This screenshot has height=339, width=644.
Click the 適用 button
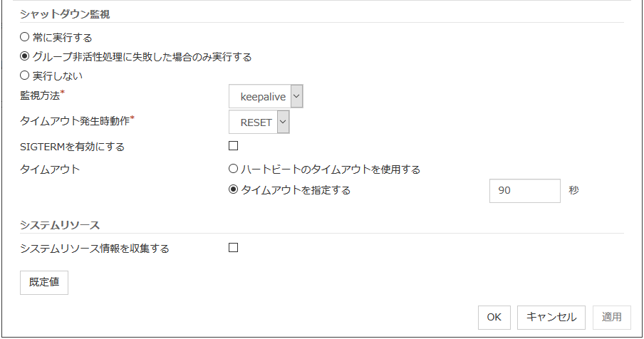point(612,317)
